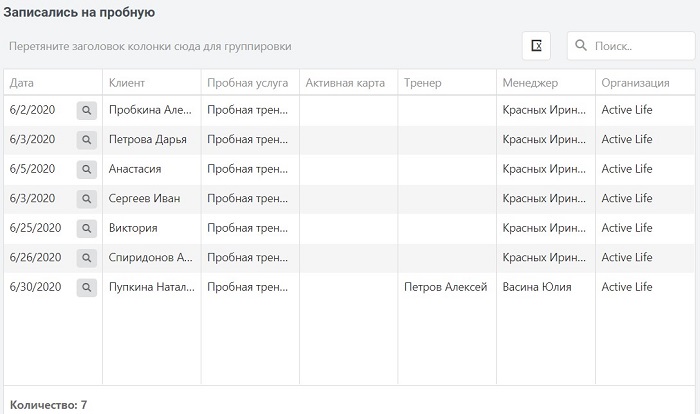
Task: Select client cell Пробкина Але...
Action: coord(150,110)
